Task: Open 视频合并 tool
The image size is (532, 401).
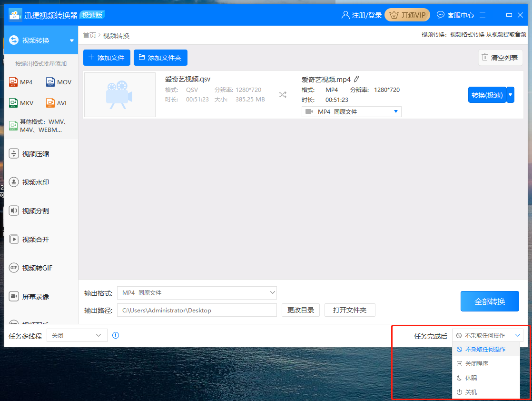Action: coord(36,240)
